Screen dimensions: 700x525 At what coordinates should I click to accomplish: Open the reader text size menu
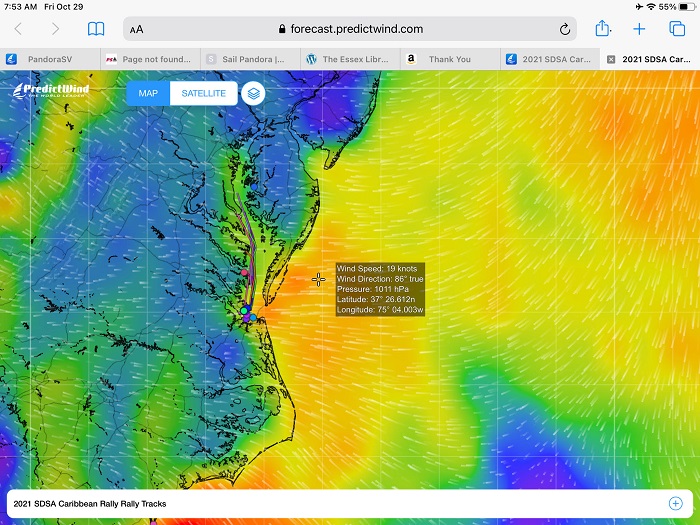point(136,29)
